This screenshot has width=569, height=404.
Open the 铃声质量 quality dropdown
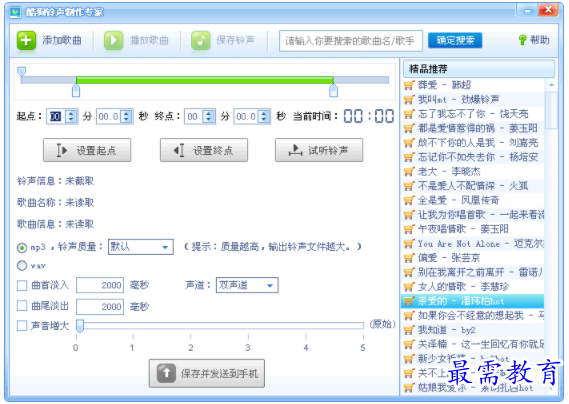(141, 247)
